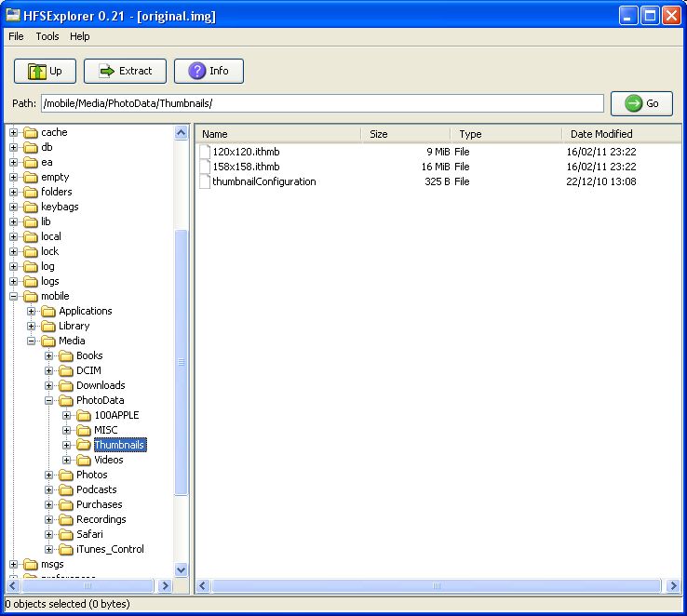Screen dimensions: 687x616
Task: Click the tree vertical scrollbar thumb
Action: [181, 363]
